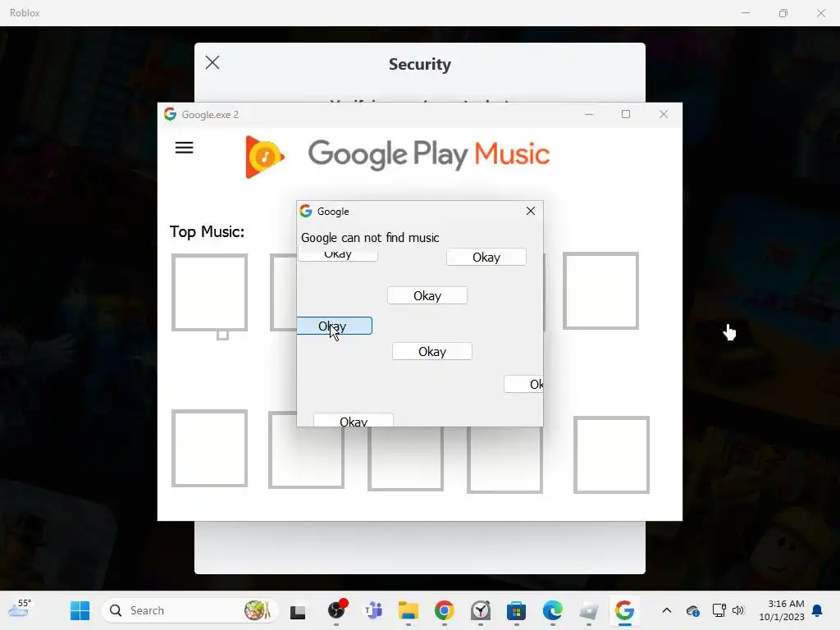Open network settings from the tray
This screenshot has height=630, width=840.
(x=719, y=610)
